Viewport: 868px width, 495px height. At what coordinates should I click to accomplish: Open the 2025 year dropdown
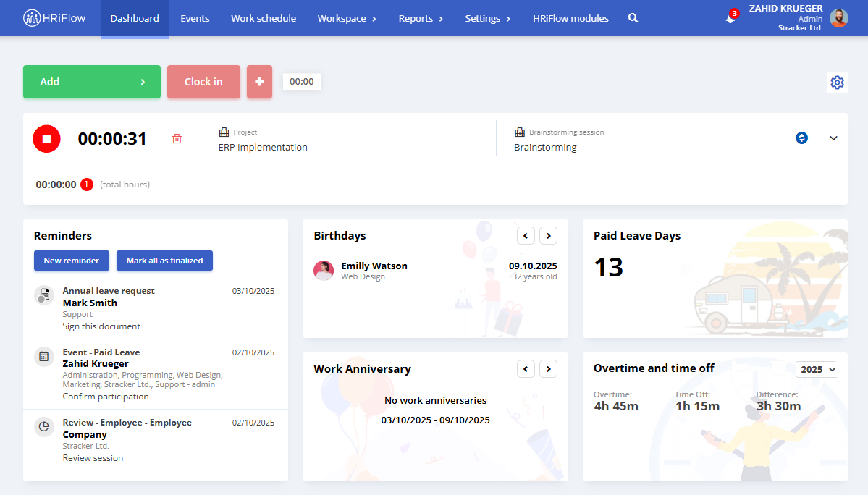point(817,370)
